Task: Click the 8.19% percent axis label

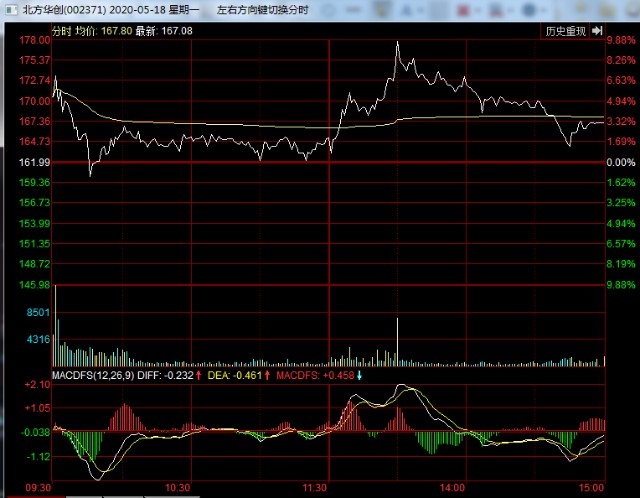Action: click(x=621, y=264)
